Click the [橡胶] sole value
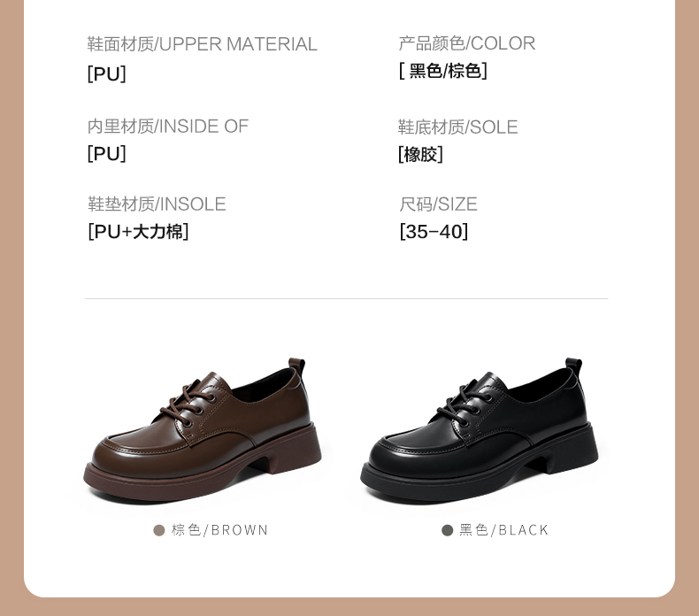This screenshot has width=699, height=616. [420, 154]
